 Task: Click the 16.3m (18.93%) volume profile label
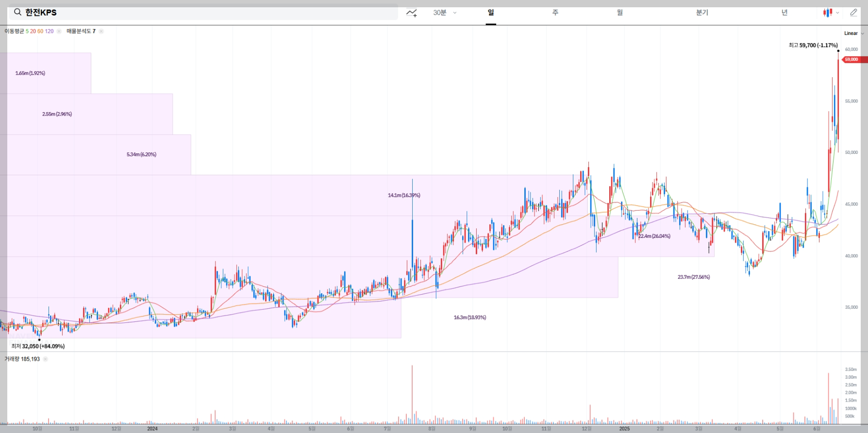(470, 317)
